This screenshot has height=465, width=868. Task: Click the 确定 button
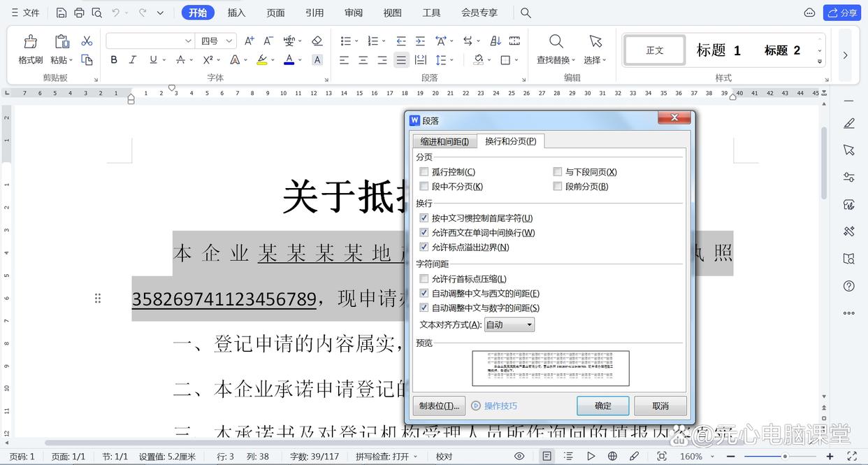coord(603,406)
